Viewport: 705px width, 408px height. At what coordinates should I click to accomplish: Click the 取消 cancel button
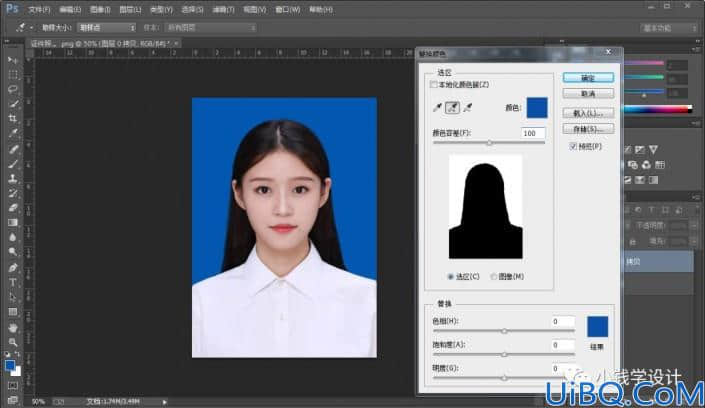click(588, 94)
